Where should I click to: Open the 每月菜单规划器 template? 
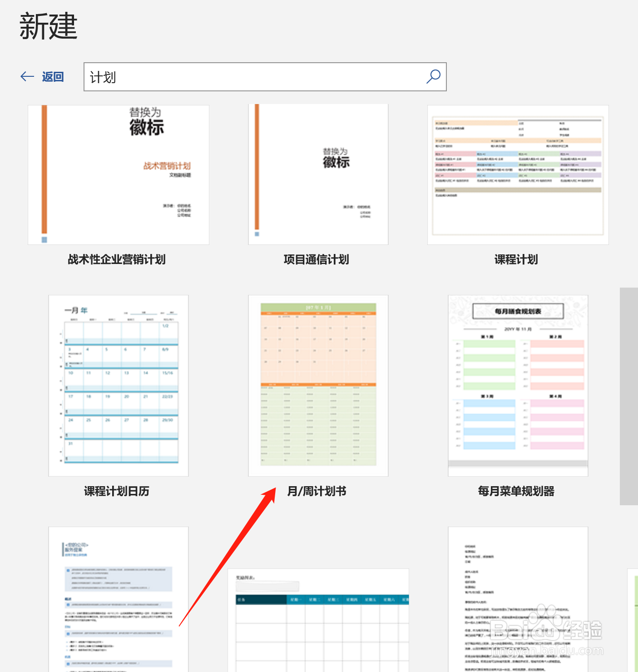coord(518,385)
